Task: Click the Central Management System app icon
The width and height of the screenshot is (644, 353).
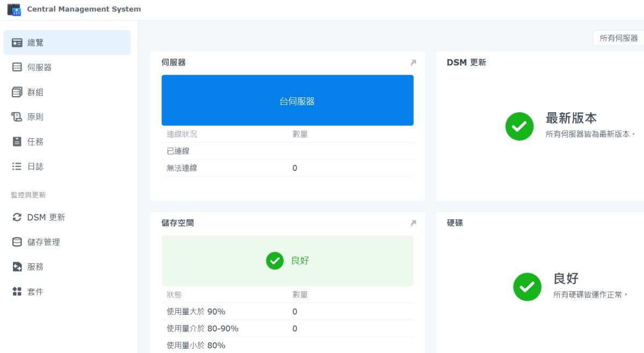Action: click(14, 9)
